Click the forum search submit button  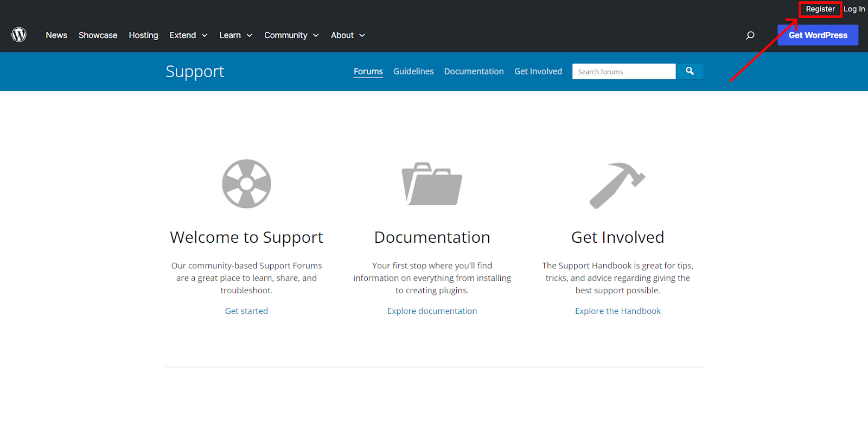[690, 71]
